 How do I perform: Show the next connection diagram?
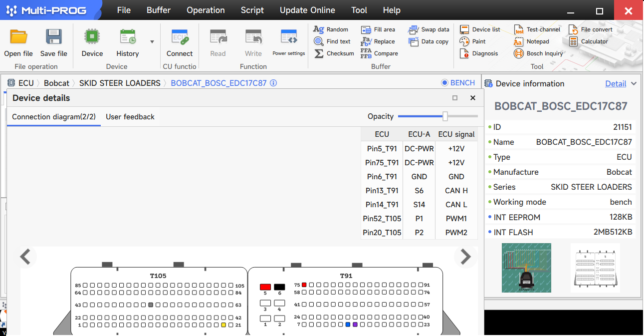[465, 257]
